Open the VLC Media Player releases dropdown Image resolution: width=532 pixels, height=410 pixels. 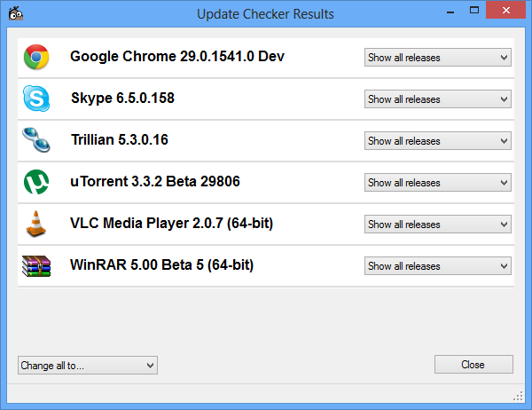coord(438,225)
